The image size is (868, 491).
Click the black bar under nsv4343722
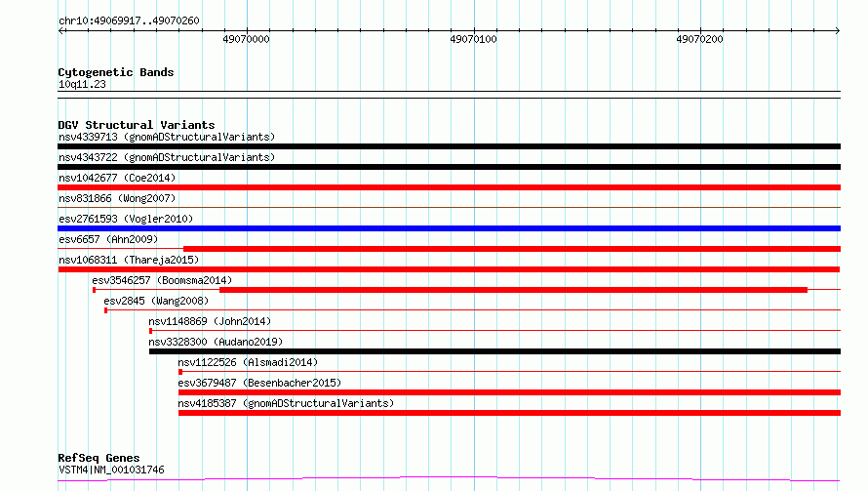tap(449, 167)
